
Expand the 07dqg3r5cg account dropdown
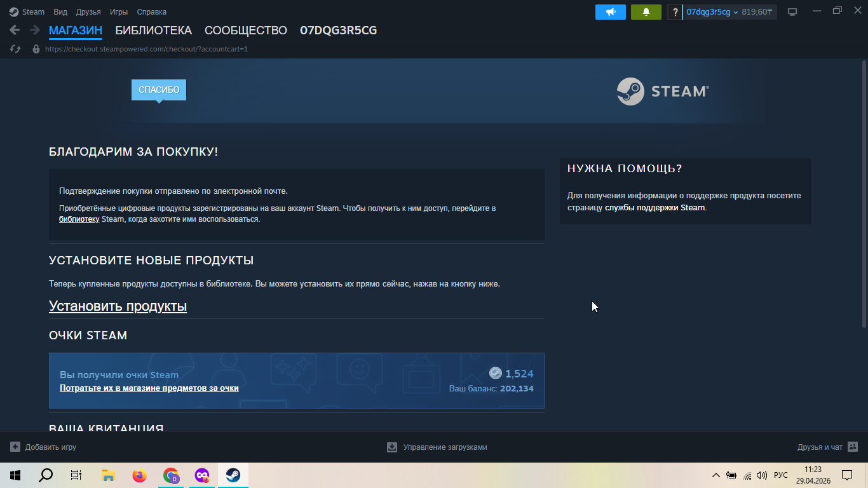point(712,12)
